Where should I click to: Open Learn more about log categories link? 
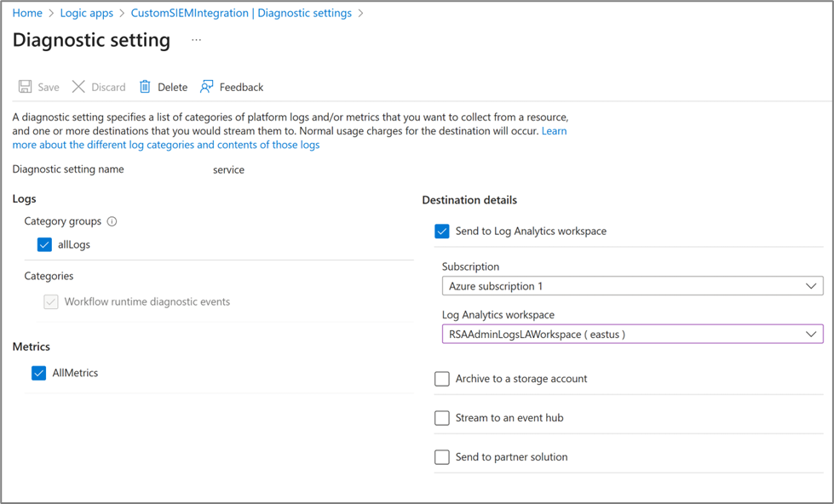[166, 145]
